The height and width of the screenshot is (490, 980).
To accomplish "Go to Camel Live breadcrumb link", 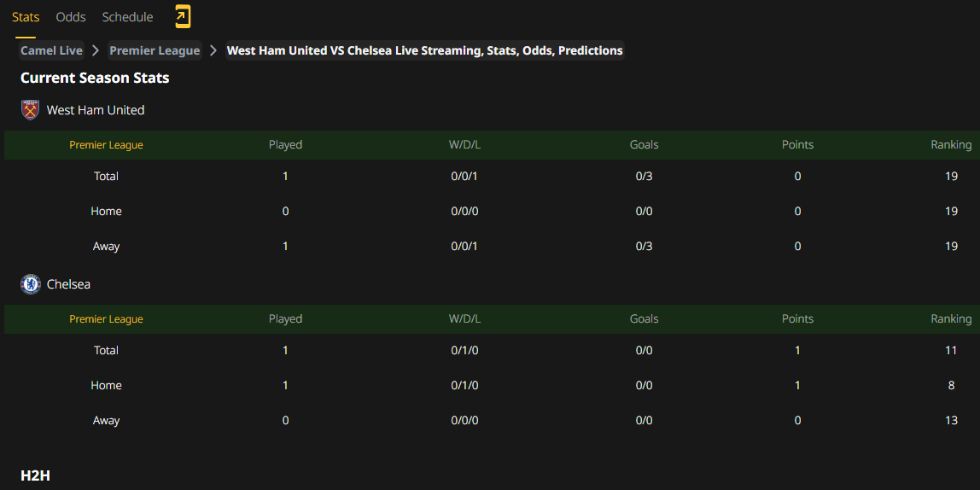I will click(51, 50).
